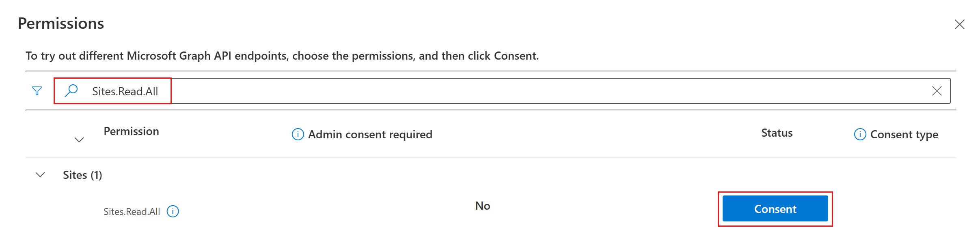
Task: Click inside the Sites.Read.All search field
Action: [126, 90]
